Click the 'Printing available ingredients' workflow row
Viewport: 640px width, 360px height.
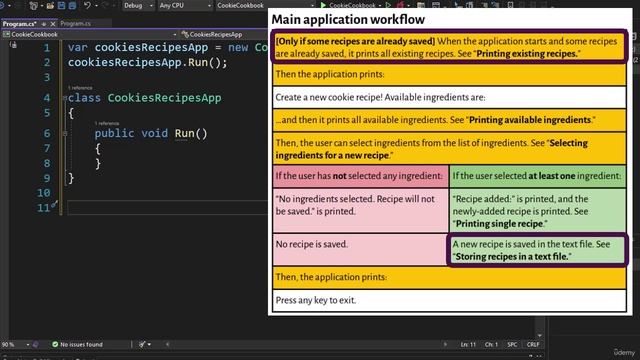tap(449, 120)
